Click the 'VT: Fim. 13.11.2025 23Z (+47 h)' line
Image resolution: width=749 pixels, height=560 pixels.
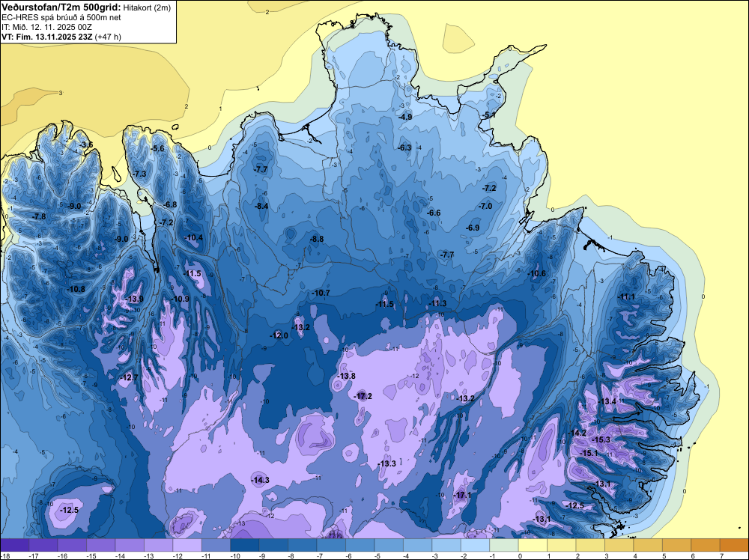[x=61, y=36]
